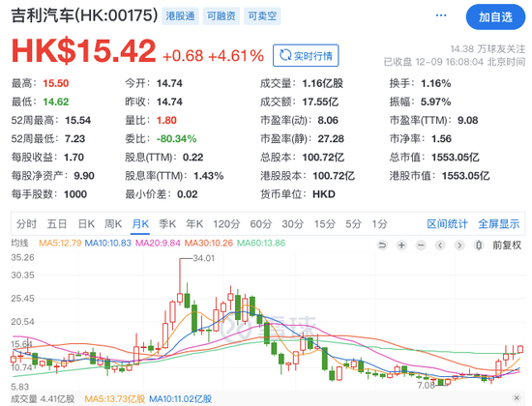Screen dimensions: 532x406
Task: Click the 最高 value 15.50
Action: tap(56, 83)
